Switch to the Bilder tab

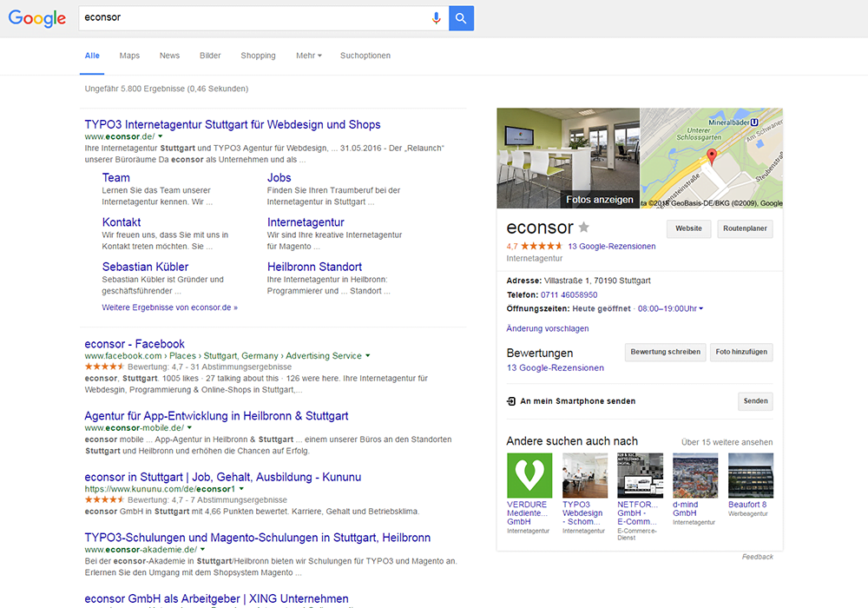[210, 56]
